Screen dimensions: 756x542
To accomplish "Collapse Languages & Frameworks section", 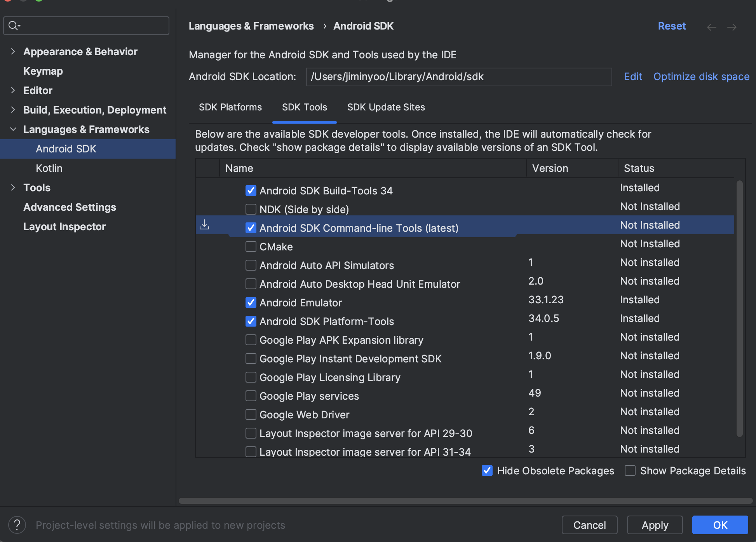I will coord(13,129).
